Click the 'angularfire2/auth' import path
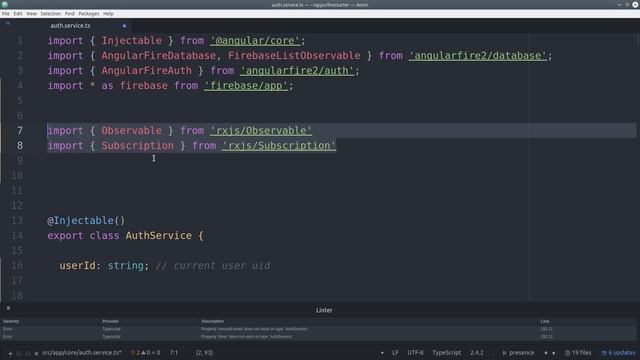 [297, 71]
